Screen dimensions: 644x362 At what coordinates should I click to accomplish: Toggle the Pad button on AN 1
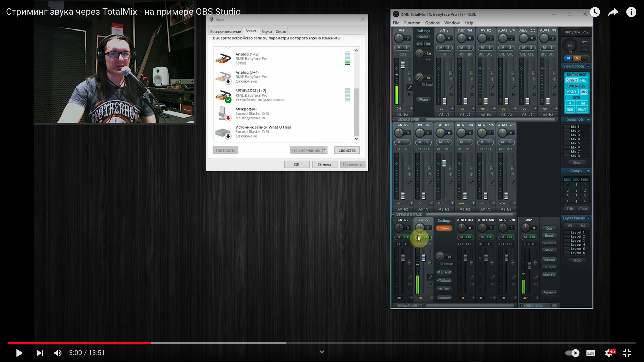pyautogui.click(x=427, y=44)
